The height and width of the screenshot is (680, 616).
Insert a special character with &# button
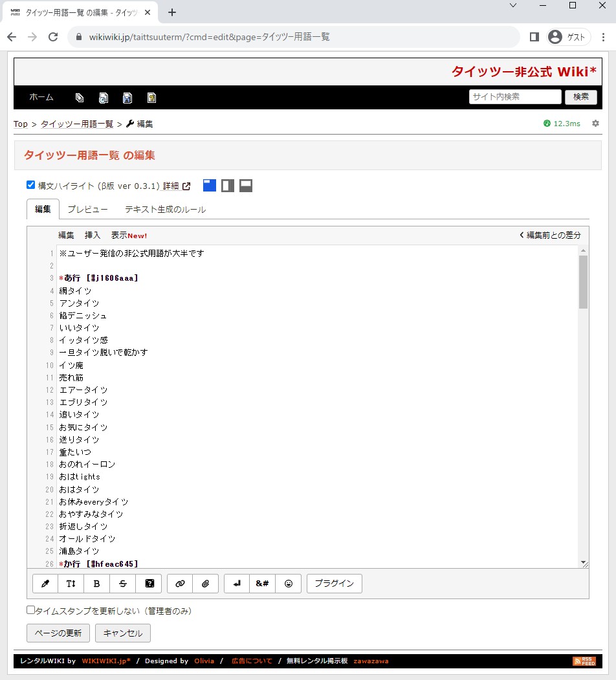point(262,584)
